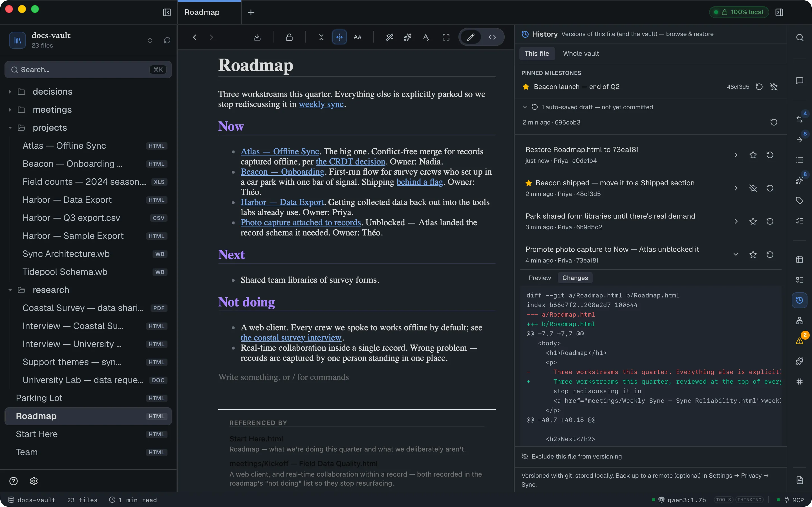Star the Park shared form libraries commit
812x507 pixels.
pos(753,221)
